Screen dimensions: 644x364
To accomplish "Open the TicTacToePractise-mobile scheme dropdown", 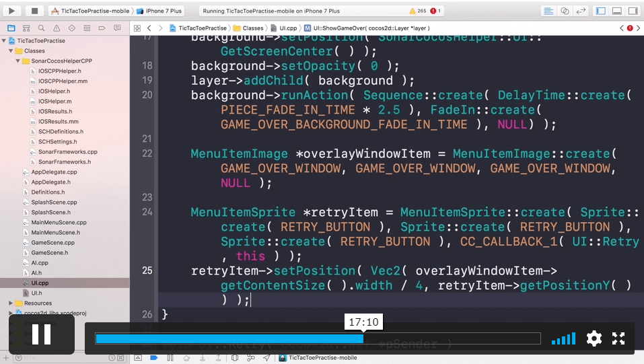I will [90, 11].
